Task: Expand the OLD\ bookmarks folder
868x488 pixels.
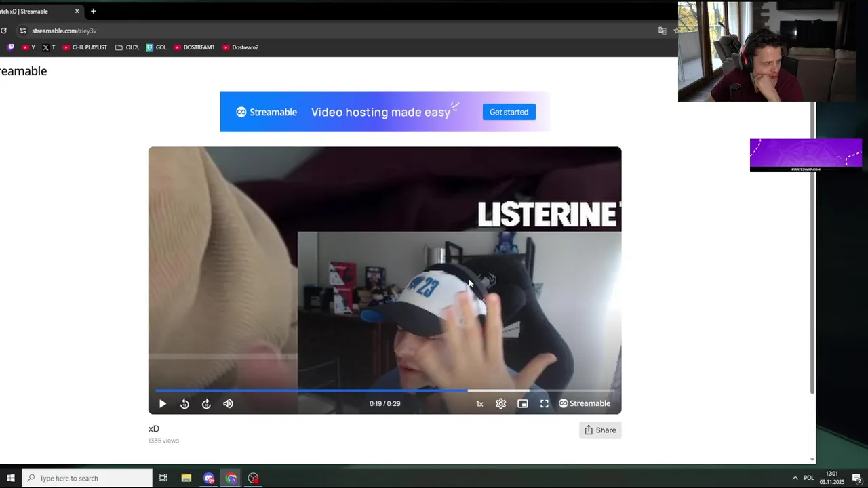Action: click(x=127, y=47)
